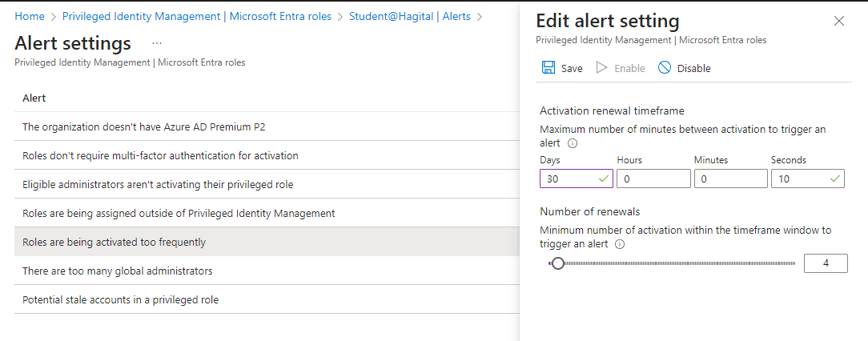Select the Azure AD Premium P2 alert

pyautogui.click(x=154, y=126)
